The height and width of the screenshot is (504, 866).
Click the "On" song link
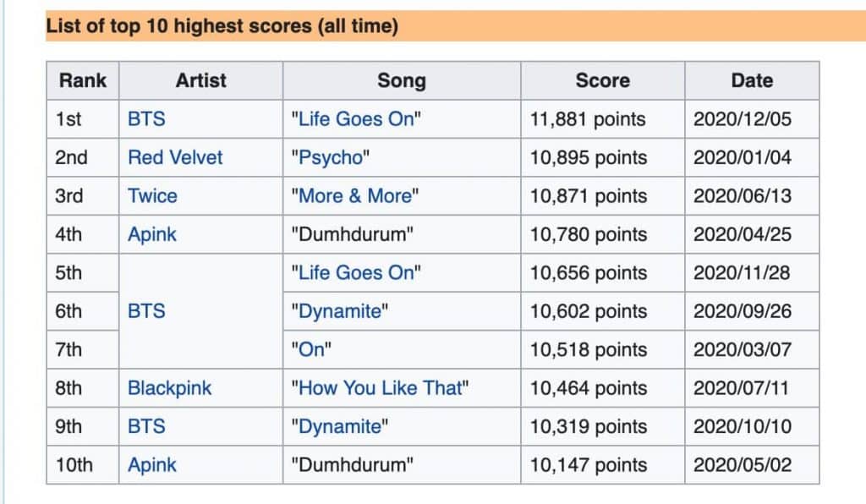coord(312,350)
